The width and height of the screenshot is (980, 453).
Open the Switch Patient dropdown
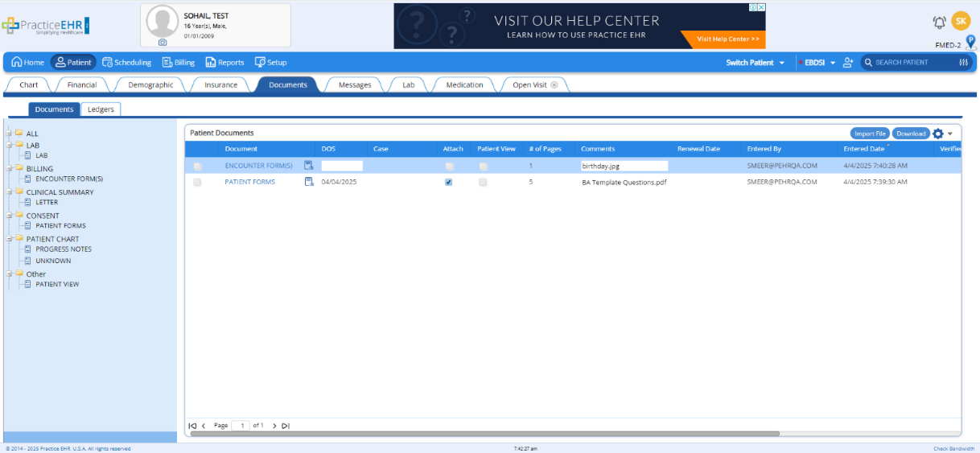pos(755,62)
